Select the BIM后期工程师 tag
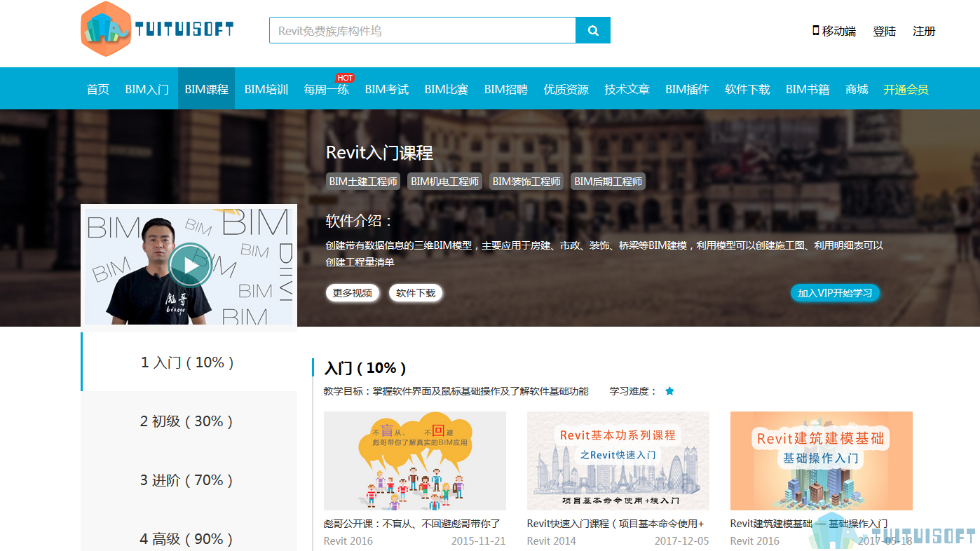The height and width of the screenshot is (551, 980). click(608, 181)
